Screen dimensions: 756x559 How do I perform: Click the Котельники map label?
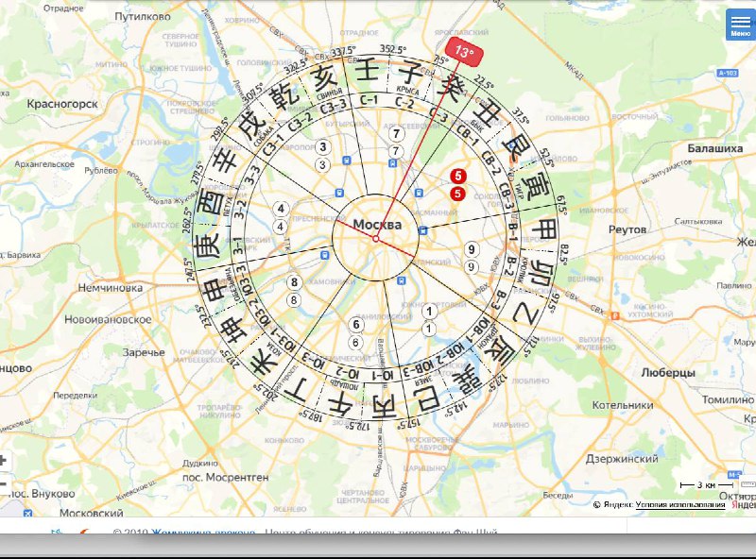click(x=623, y=405)
